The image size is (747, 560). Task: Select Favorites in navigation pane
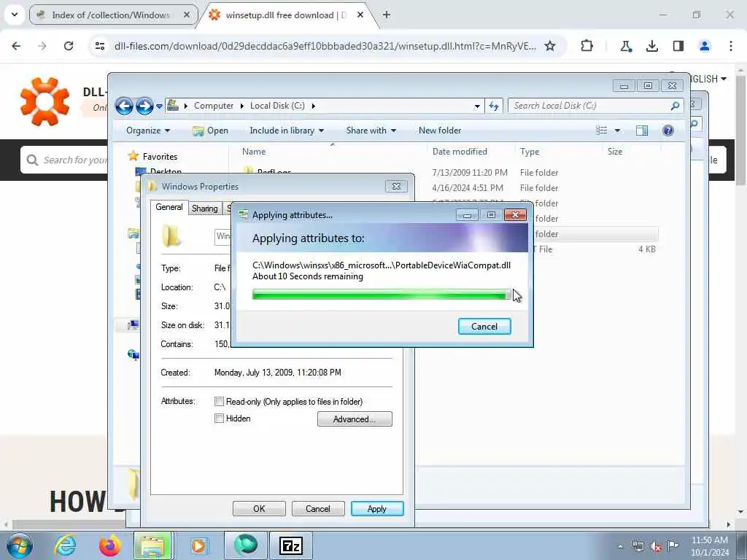160,157
